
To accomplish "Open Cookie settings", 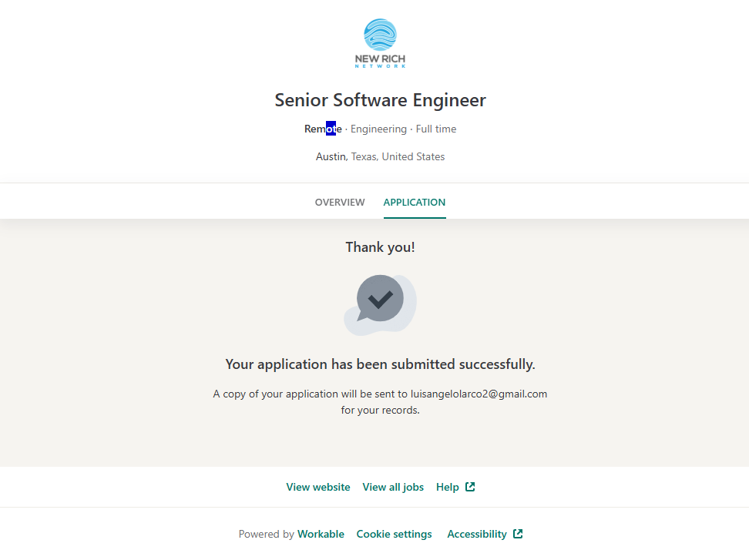I will [394, 534].
